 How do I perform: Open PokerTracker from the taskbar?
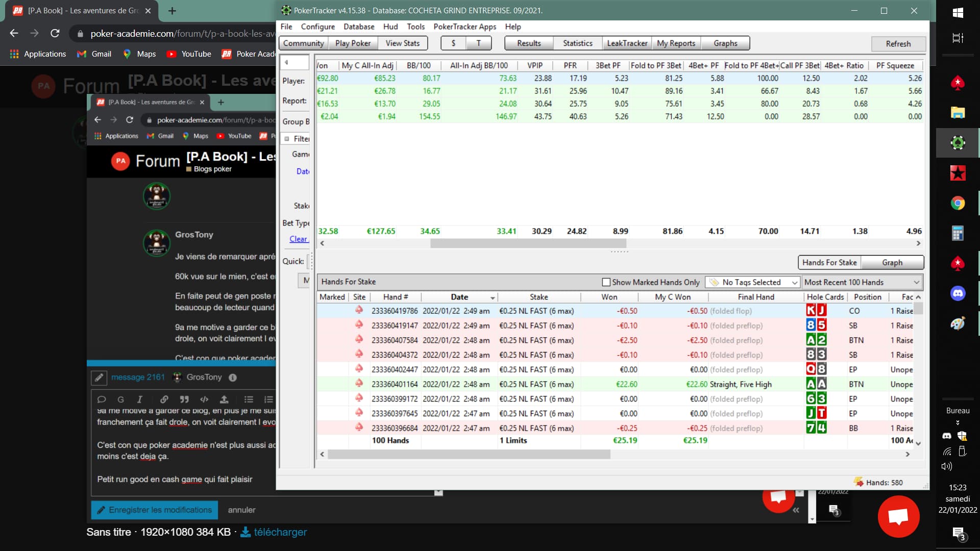pyautogui.click(x=958, y=143)
